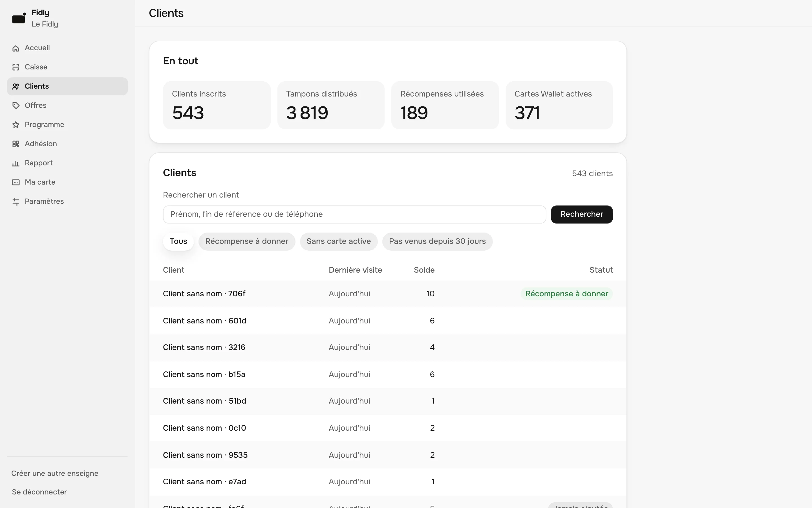Click the Fidly logo icon
812x508 pixels.
tap(19, 18)
